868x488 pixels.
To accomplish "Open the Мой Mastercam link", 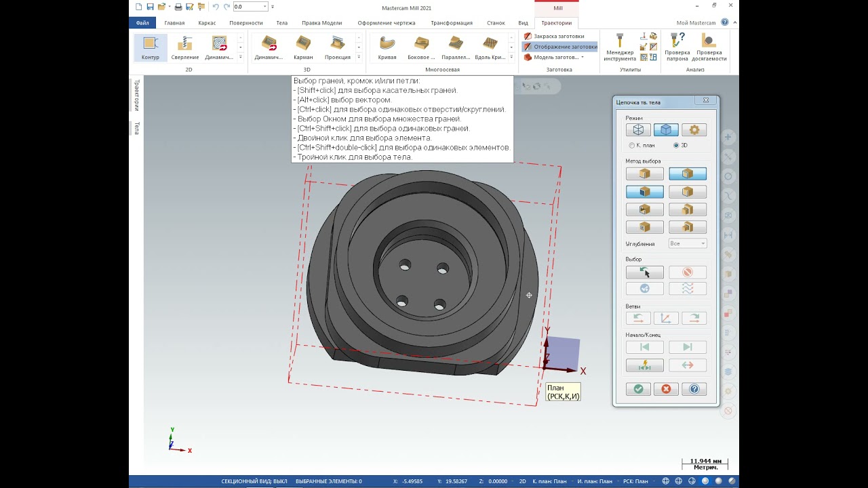I will 696,22.
